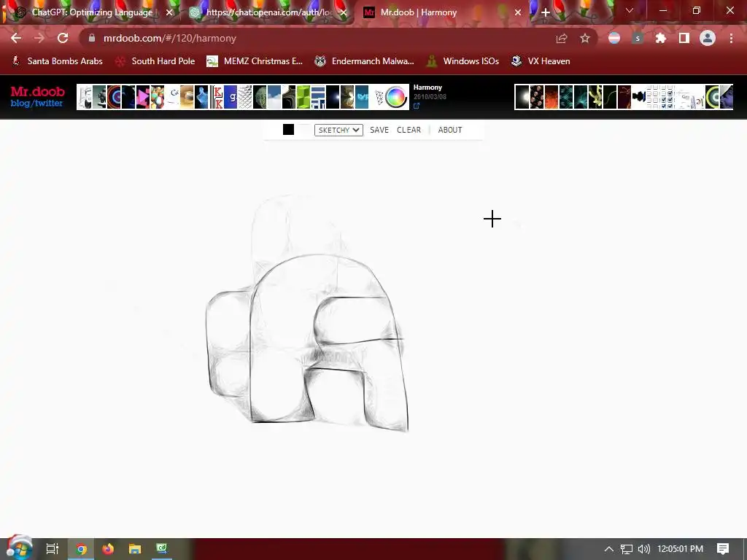Image resolution: width=747 pixels, height=560 pixels.
Task: Open the yellow tendrils experiment thumbnail
Action: (595, 97)
